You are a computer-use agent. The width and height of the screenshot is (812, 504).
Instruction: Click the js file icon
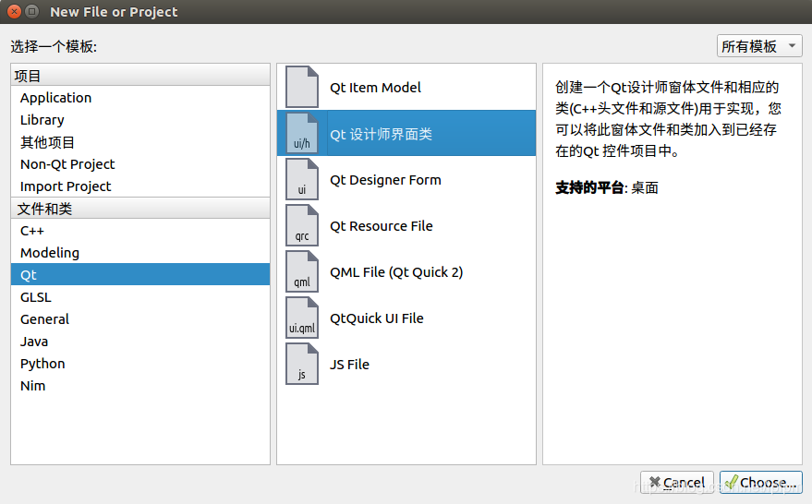point(302,364)
